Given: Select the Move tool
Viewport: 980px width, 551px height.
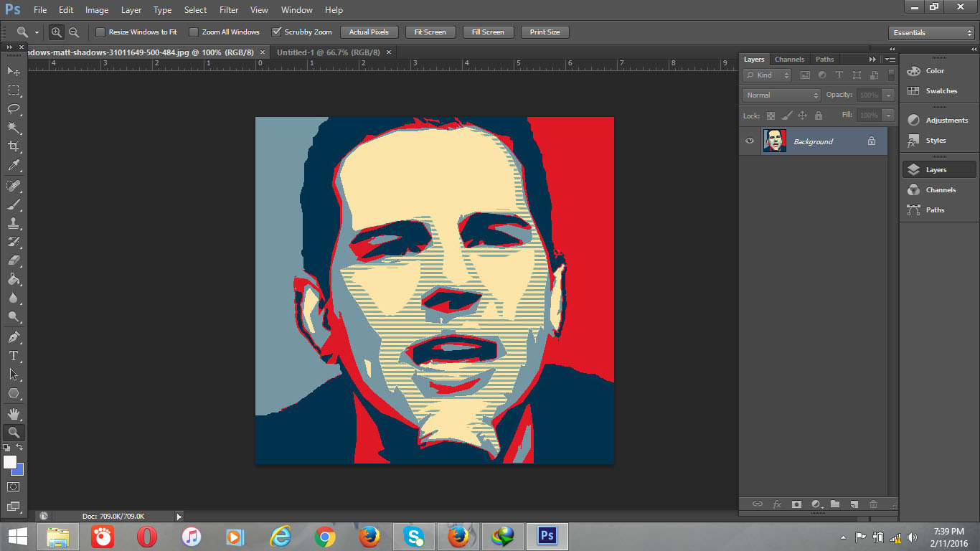Looking at the screenshot, I should tap(14, 71).
